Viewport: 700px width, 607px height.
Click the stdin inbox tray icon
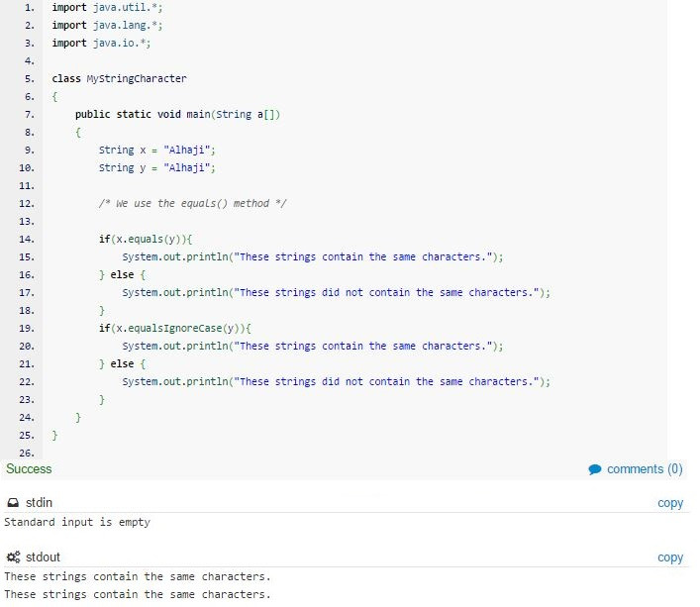click(x=13, y=503)
